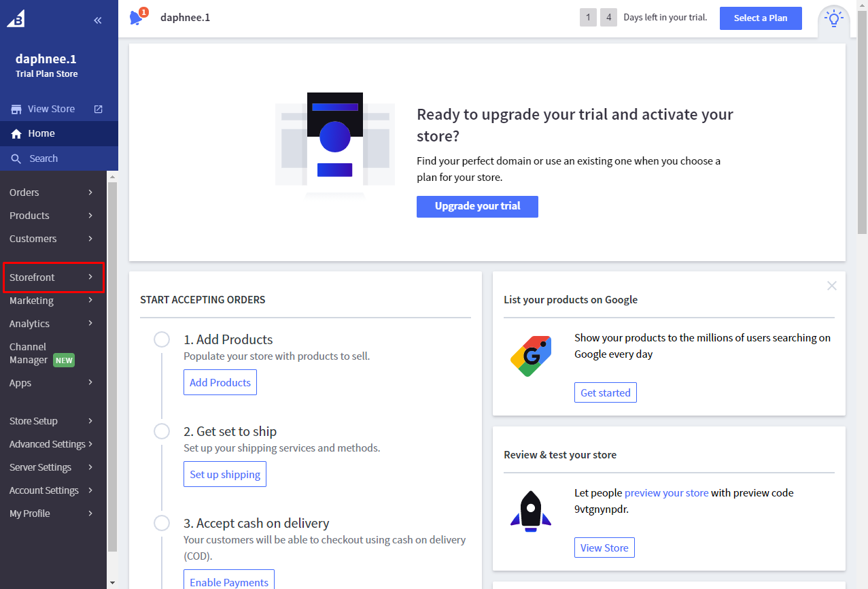868x589 pixels.
Task: Go to Home in the sidebar
Action: 59,134
